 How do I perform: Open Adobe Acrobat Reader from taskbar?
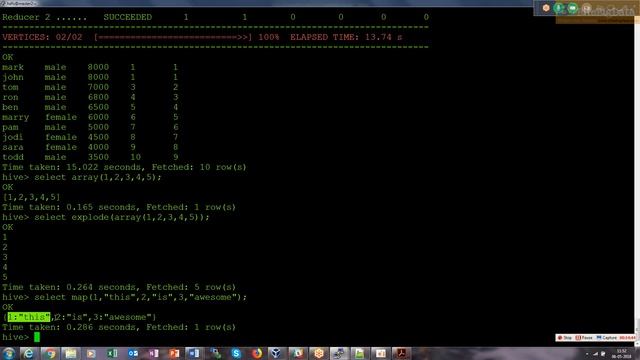401,353
